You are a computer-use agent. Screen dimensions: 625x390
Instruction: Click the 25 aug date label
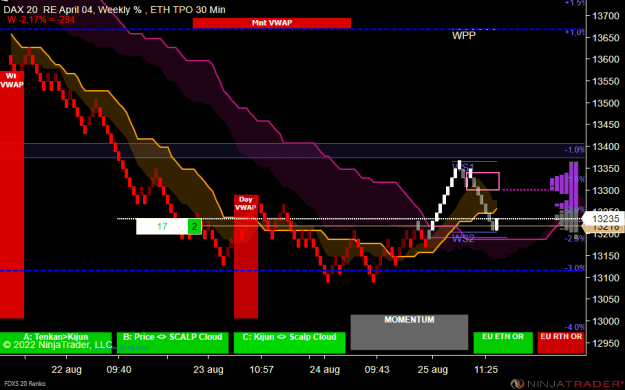[432, 370]
